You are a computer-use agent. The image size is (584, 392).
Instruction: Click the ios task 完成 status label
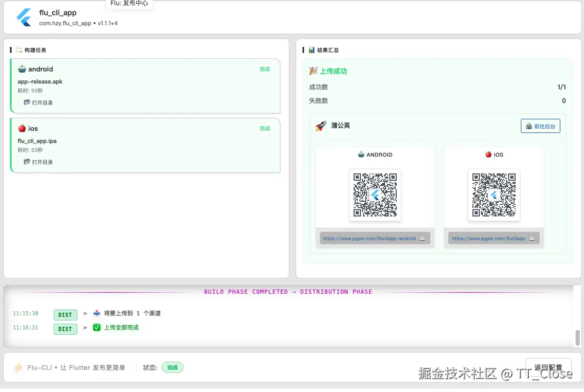pyautogui.click(x=265, y=129)
